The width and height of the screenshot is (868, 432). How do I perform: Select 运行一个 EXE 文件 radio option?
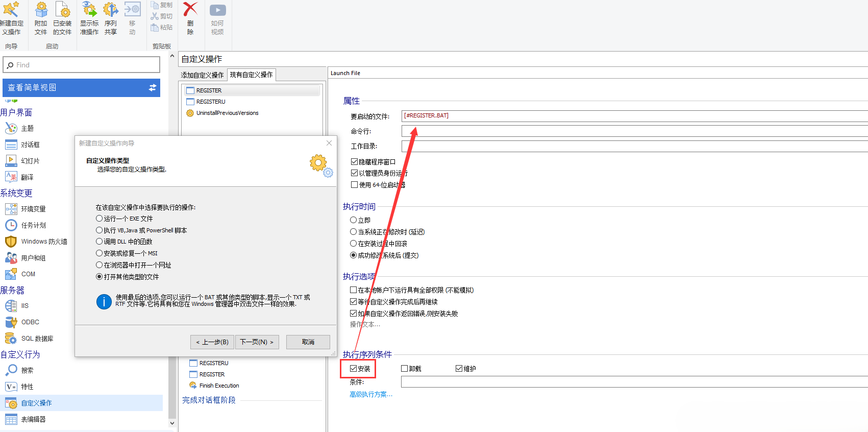(124, 219)
